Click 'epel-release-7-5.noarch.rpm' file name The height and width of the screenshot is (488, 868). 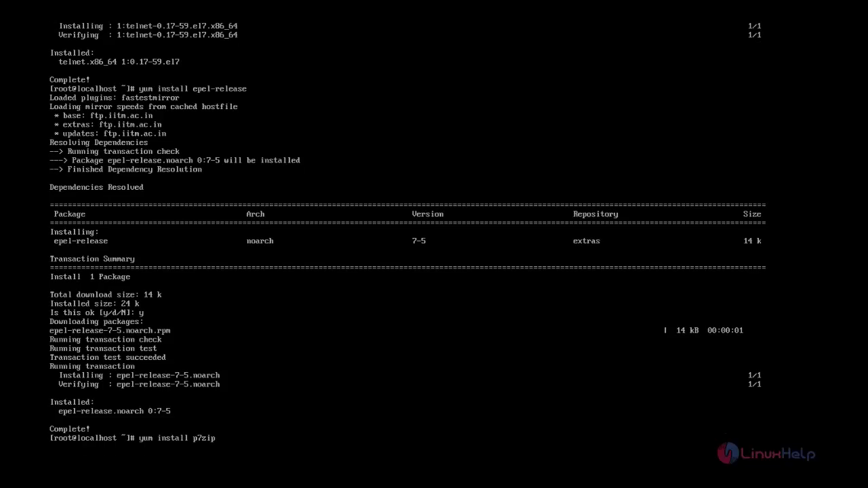110,331
